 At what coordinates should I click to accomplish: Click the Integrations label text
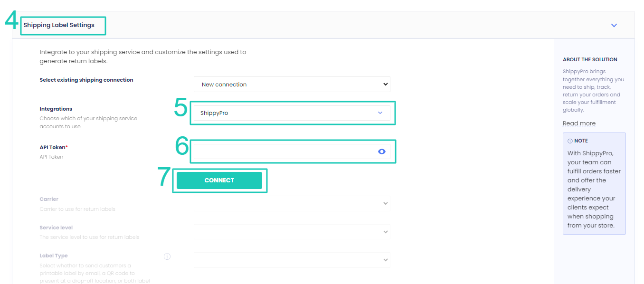click(56, 109)
